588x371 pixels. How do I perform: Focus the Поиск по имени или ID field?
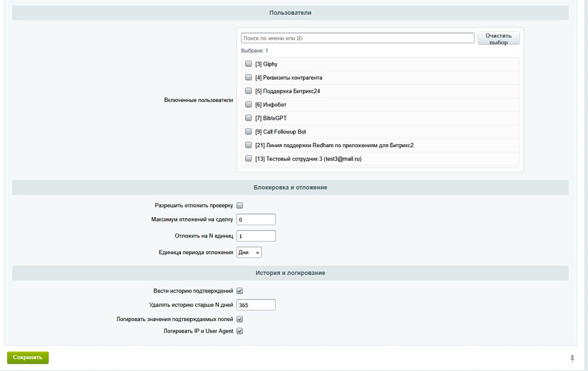358,38
